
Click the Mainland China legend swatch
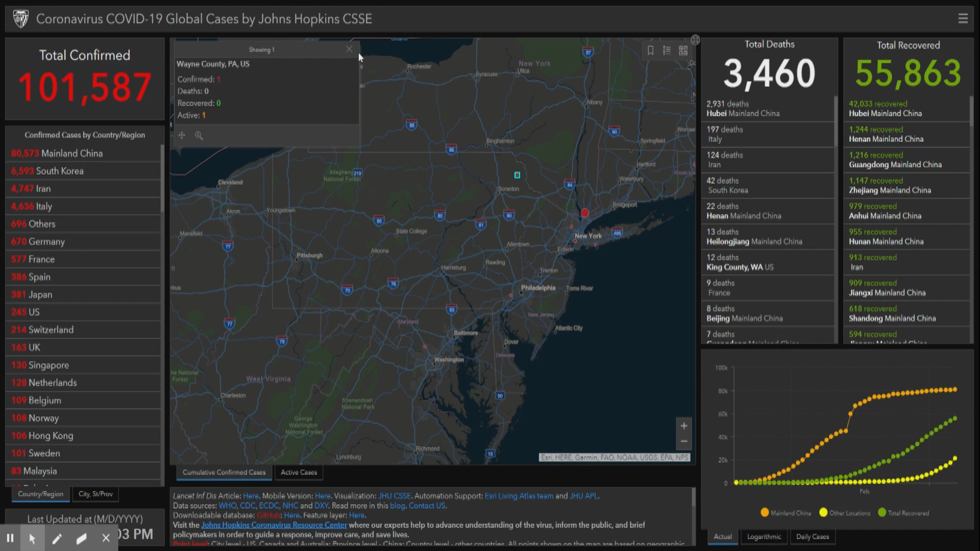point(765,513)
